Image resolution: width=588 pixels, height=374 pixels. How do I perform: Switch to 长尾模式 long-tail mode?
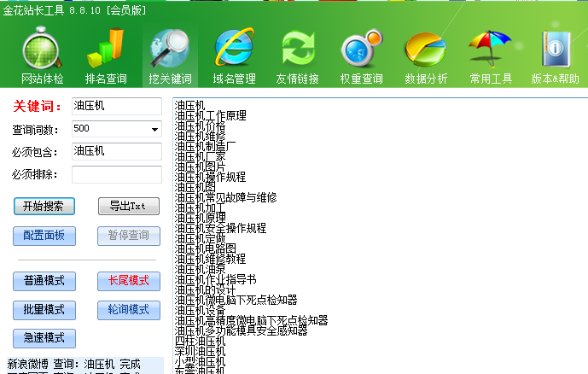coord(128,281)
